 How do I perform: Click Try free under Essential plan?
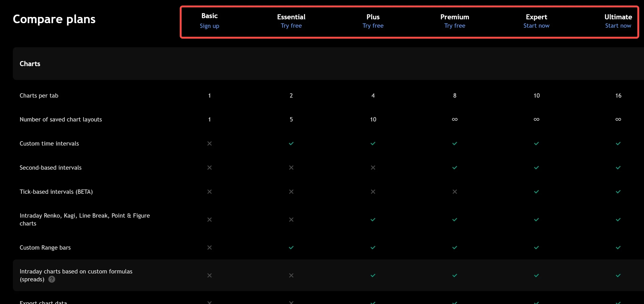point(291,26)
